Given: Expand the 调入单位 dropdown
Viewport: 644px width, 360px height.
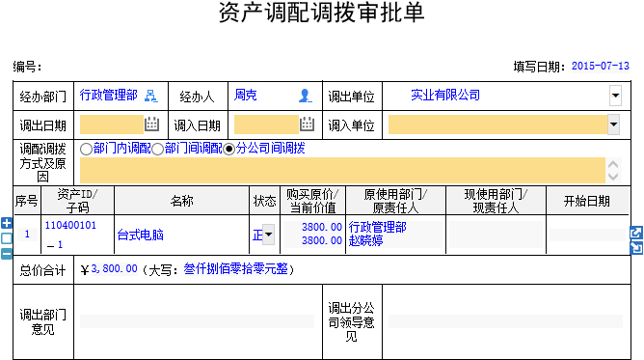Looking at the screenshot, I should tap(613, 125).
